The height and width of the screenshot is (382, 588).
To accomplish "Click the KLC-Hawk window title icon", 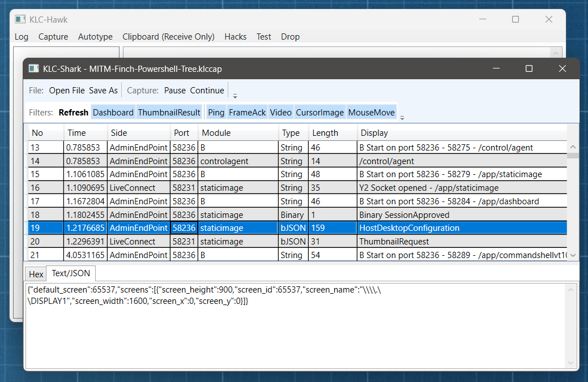I will coord(20,19).
